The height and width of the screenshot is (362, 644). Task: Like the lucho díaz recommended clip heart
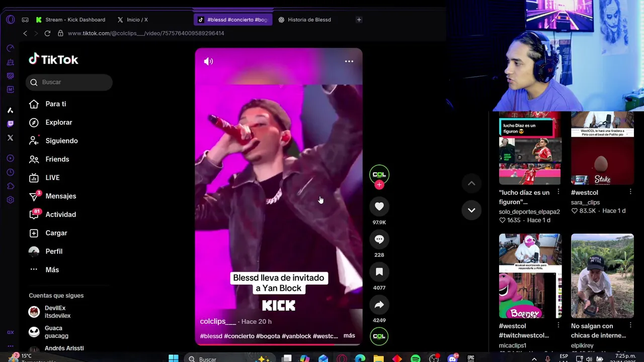502,220
